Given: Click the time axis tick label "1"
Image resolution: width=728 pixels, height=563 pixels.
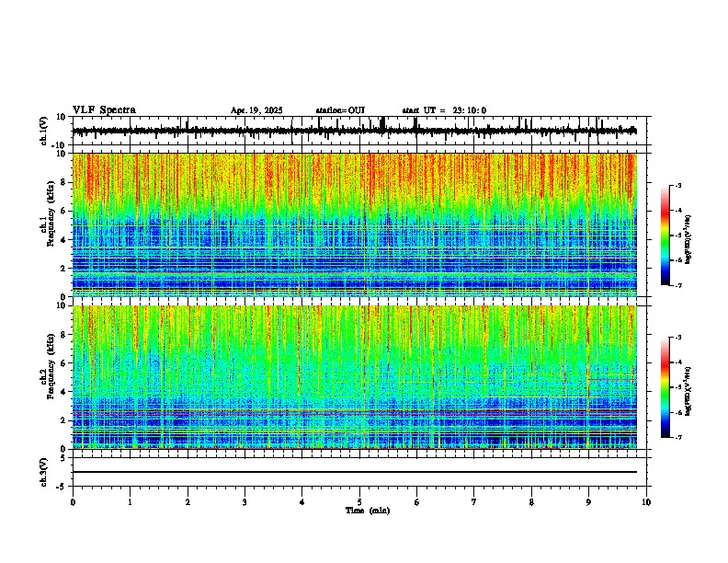Looking at the screenshot, I should click(130, 502).
